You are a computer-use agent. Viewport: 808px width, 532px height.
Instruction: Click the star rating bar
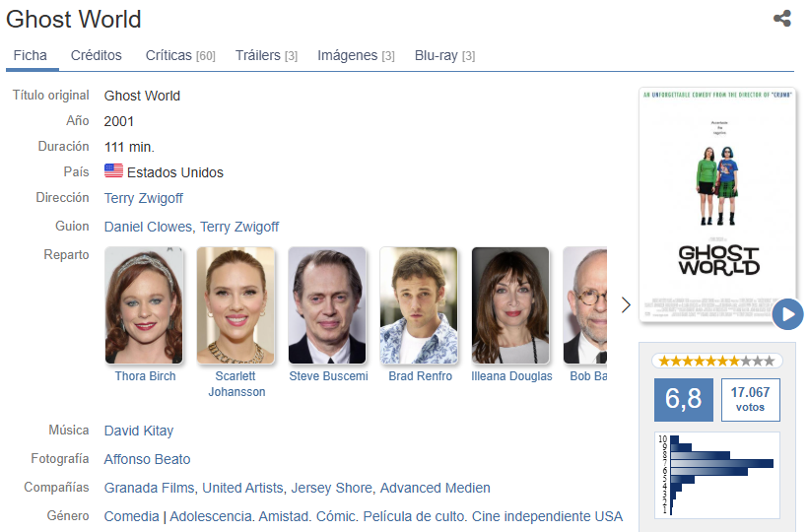(716, 361)
